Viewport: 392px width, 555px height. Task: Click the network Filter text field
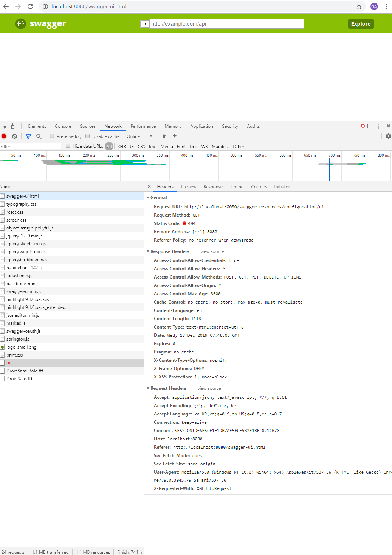point(30,146)
